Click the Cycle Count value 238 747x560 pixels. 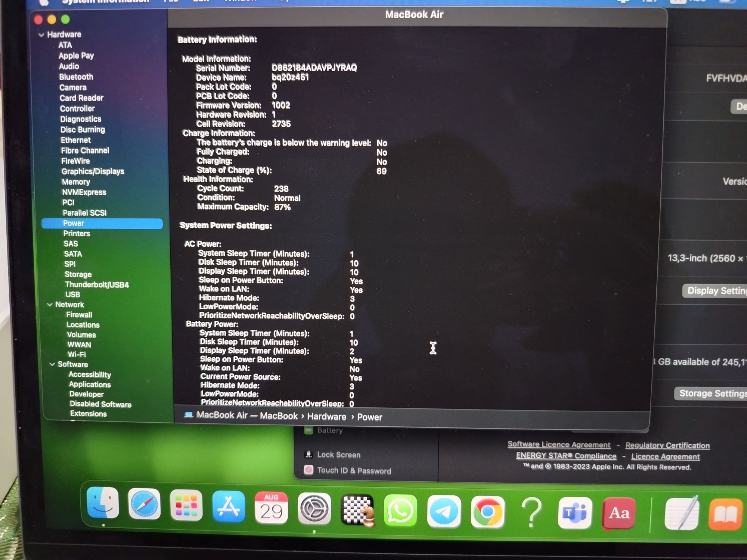(x=281, y=189)
